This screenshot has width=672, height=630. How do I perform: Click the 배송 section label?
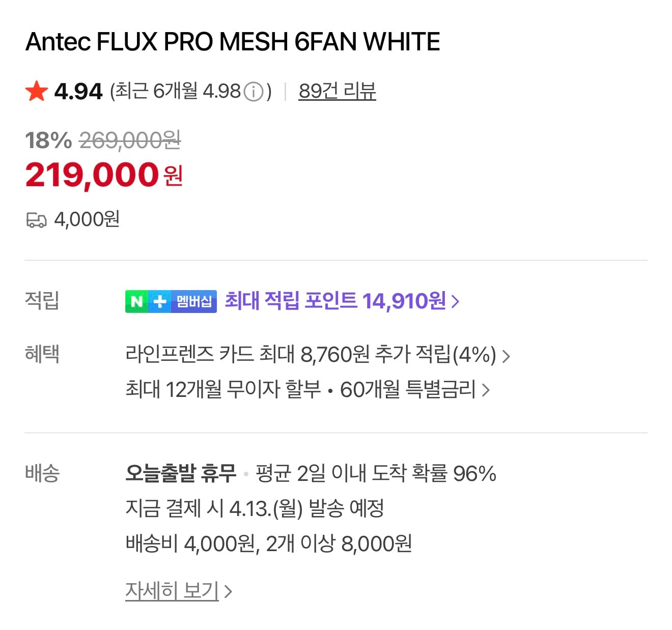coord(42,473)
